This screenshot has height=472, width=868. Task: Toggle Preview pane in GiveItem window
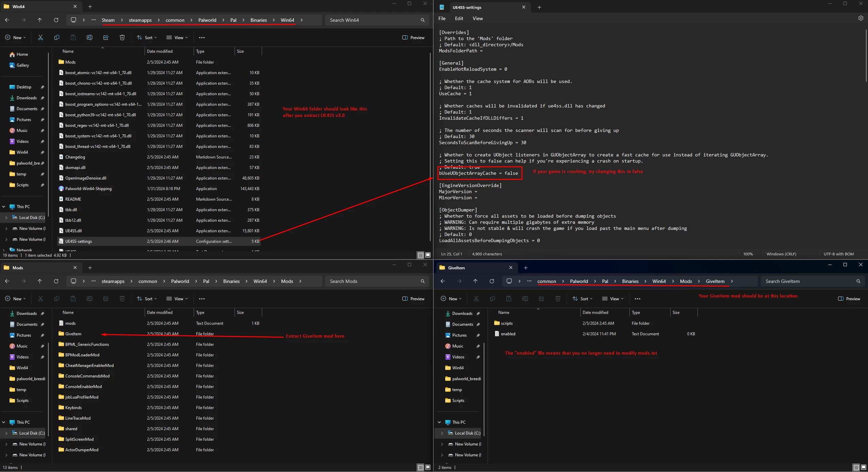849,299
